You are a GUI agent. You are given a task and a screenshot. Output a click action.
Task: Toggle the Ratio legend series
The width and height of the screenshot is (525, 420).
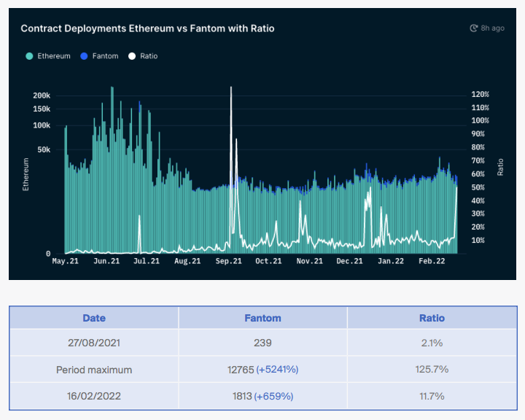pyautogui.click(x=148, y=56)
